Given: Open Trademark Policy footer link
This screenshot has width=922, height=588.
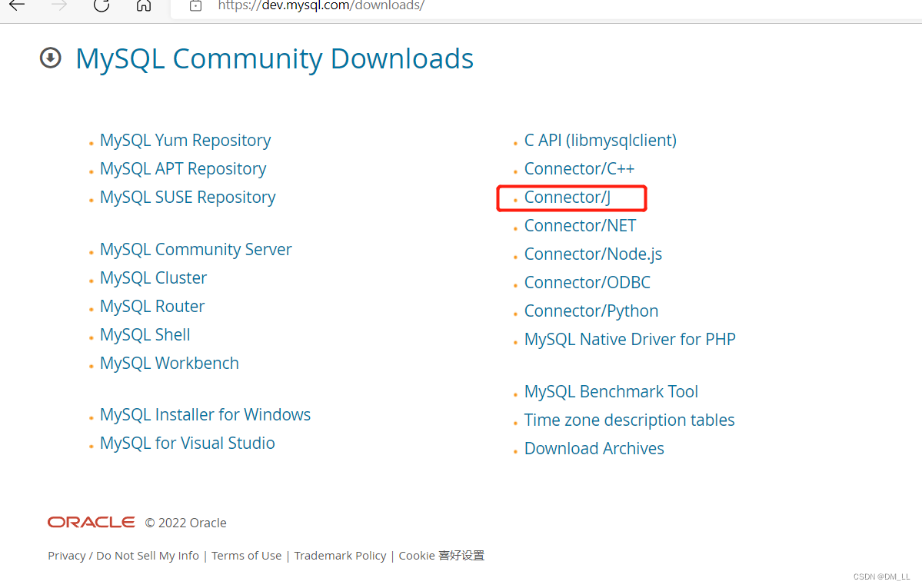Looking at the screenshot, I should [340, 556].
